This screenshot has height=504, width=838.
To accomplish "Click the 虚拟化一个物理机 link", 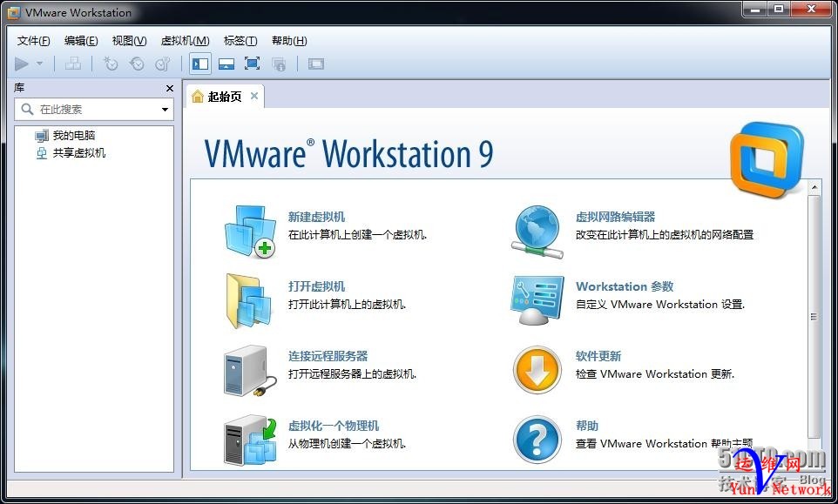I will coord(334,426).
